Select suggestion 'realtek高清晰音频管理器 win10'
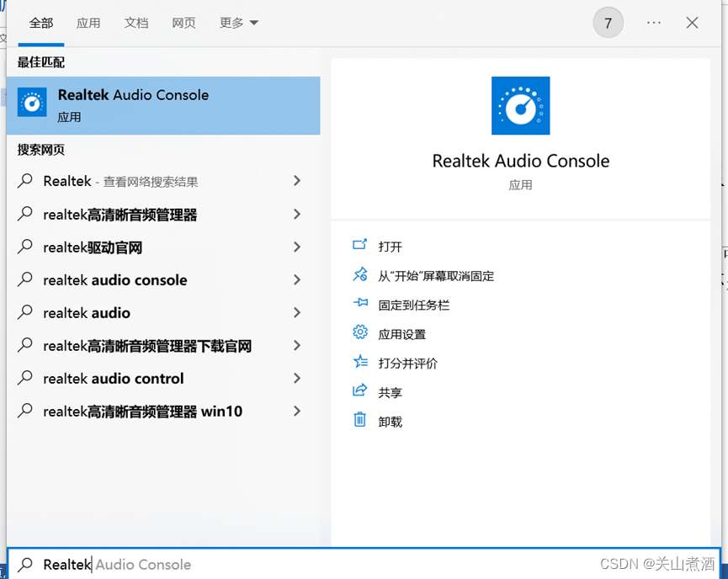This screenshot has height=579, width=728. click(x=142, y=412)
